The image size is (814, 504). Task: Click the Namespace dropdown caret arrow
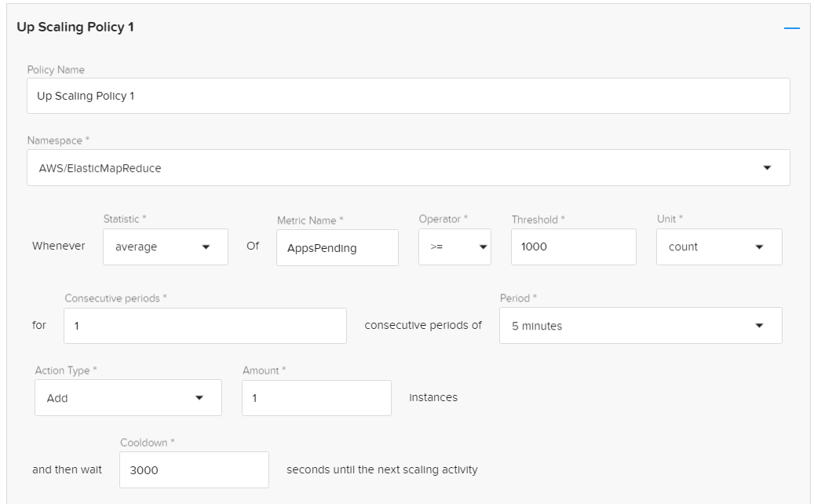pos(767,168)
